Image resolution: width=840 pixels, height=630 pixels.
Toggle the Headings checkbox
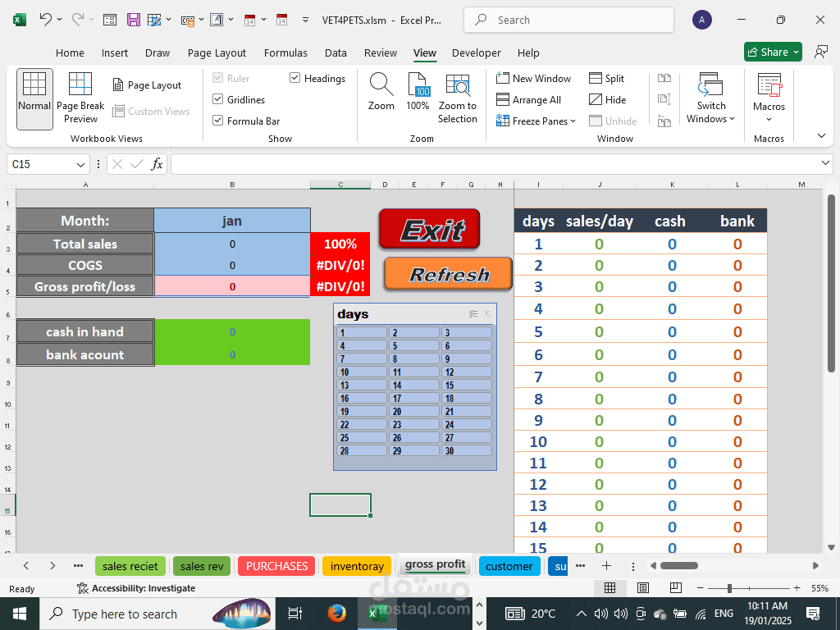point(294,78)
